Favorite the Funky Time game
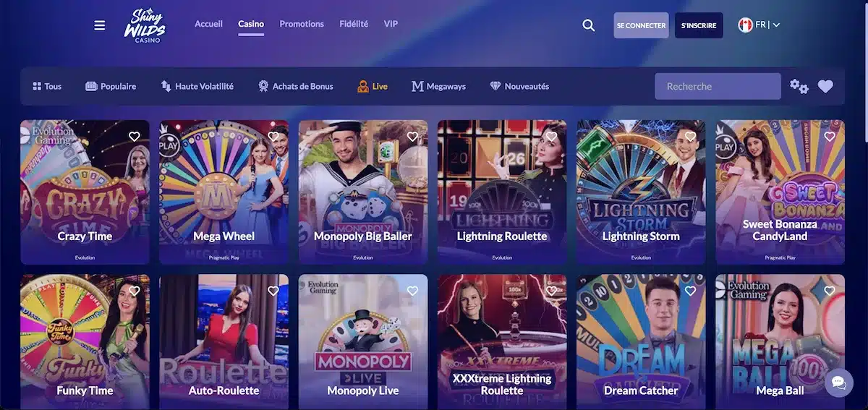The image size is (868, 410). pos(134,291)
